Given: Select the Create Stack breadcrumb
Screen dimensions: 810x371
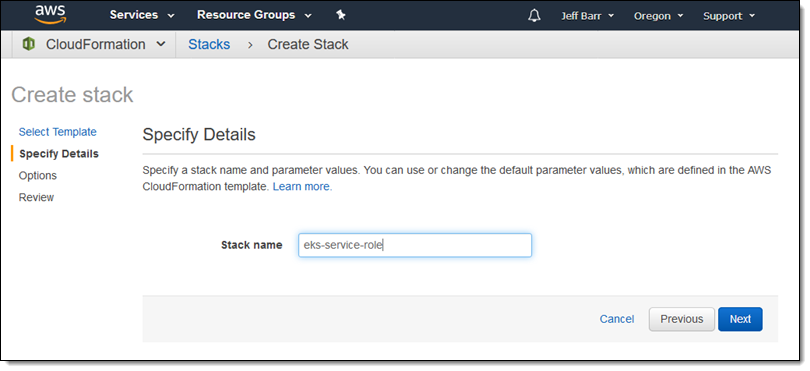Looking at the screenshot, I should pyautogui.click(x=308, y=44).
